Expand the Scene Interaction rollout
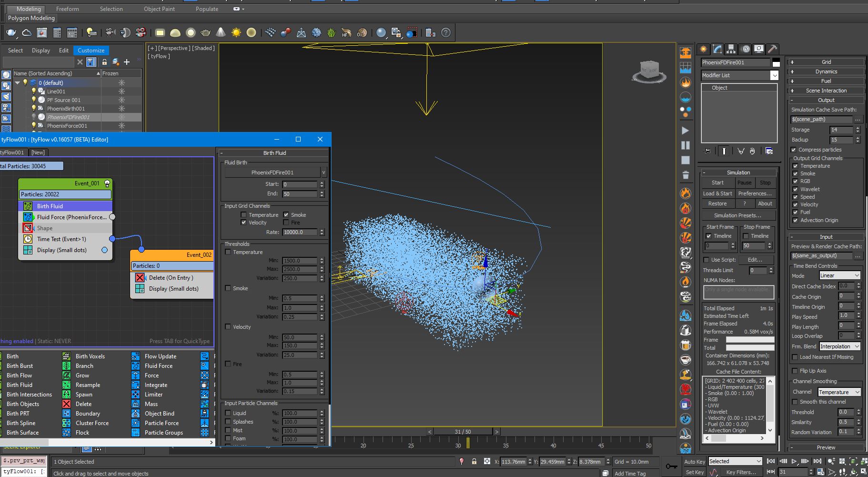 pos(826,91)
